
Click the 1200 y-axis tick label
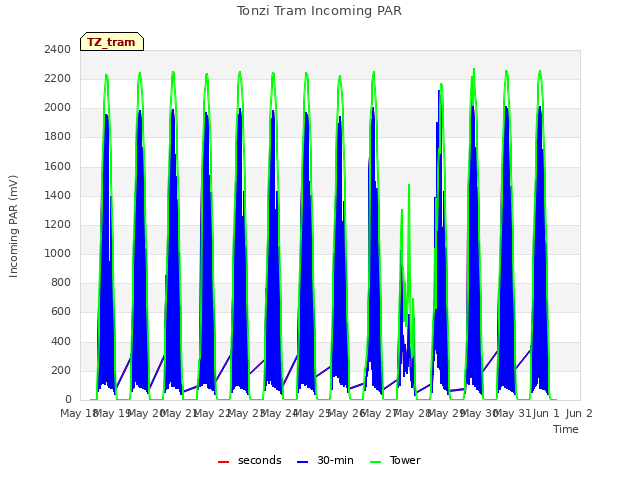58,224
